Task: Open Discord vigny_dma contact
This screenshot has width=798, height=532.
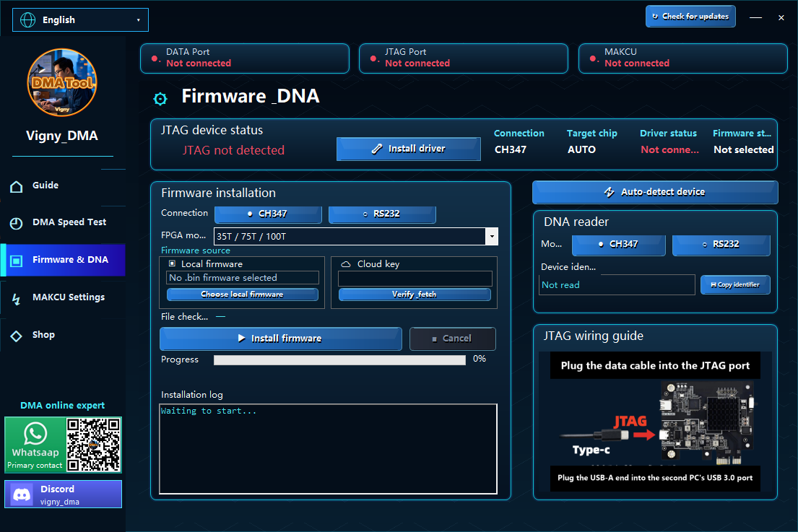Action: (63, 494)
